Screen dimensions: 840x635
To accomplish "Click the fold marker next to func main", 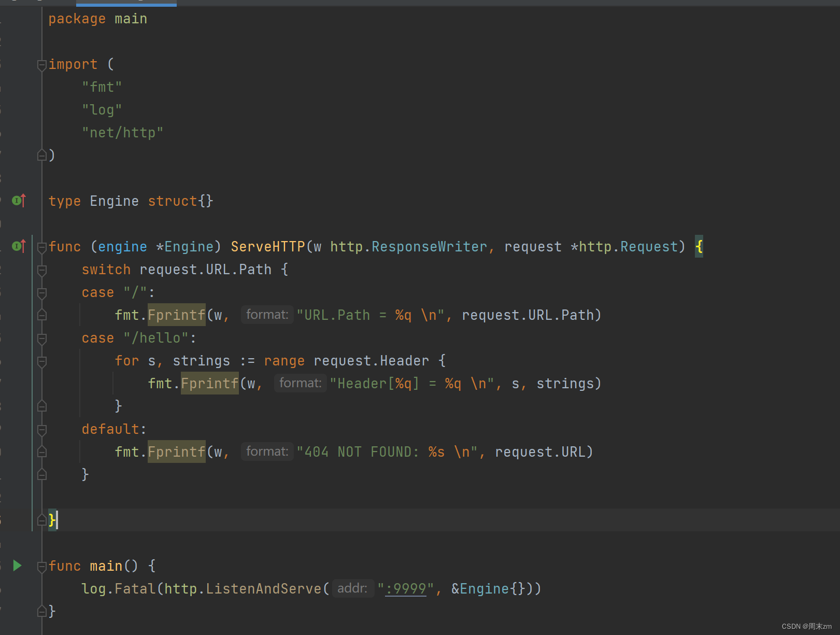I will (42, 566).
